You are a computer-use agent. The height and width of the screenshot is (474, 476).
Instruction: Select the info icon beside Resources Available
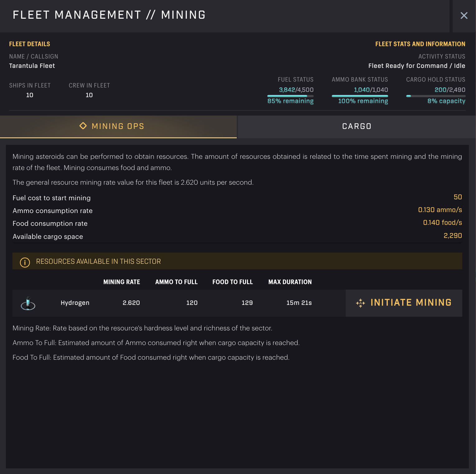tap(25, 262)
